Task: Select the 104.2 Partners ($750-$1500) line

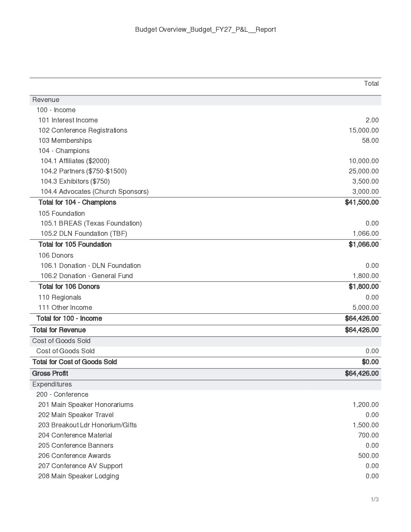Action: click(x=205, y=171)
